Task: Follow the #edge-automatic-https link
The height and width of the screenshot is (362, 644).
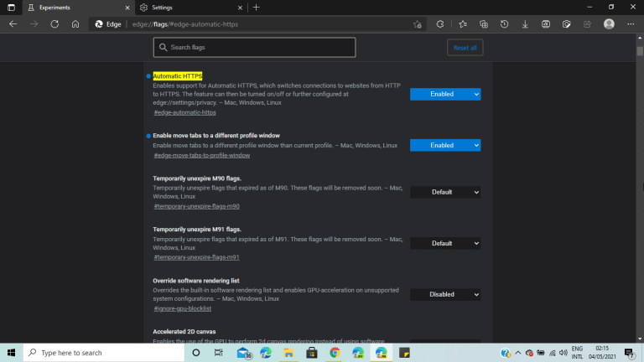Action: tap(184, 112)
